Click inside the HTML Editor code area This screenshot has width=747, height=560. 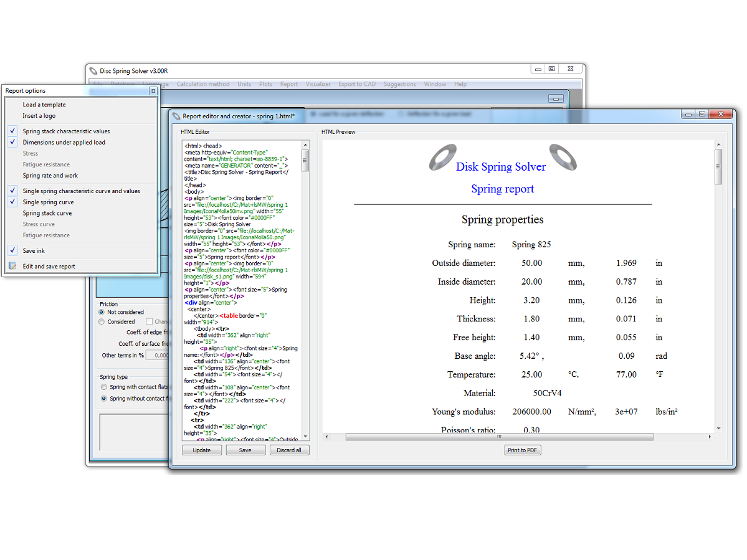pos(242,290)
